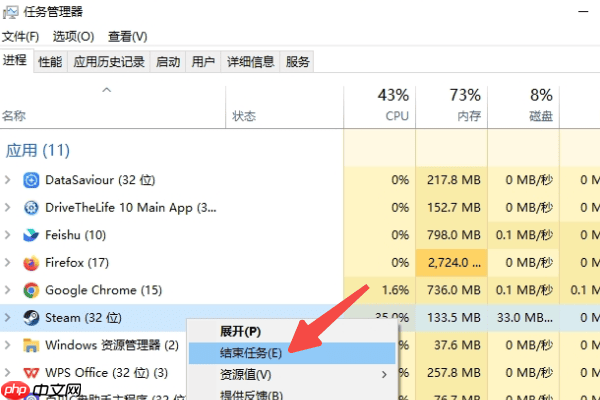Click the Feishu app icon
This screenshot has width=600, height=400.
tap(31, 235)
